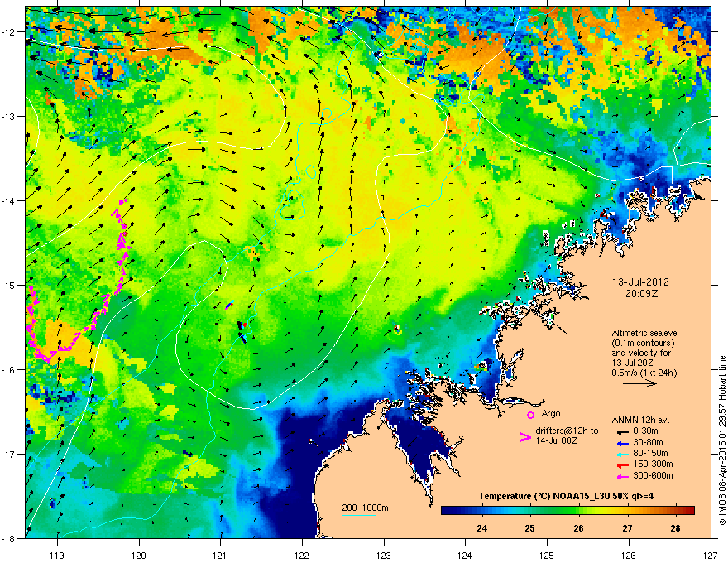Screen dimensions: 728x563
Task: Click the red 150-300m arrow legend icon
Action: [622, 464]
